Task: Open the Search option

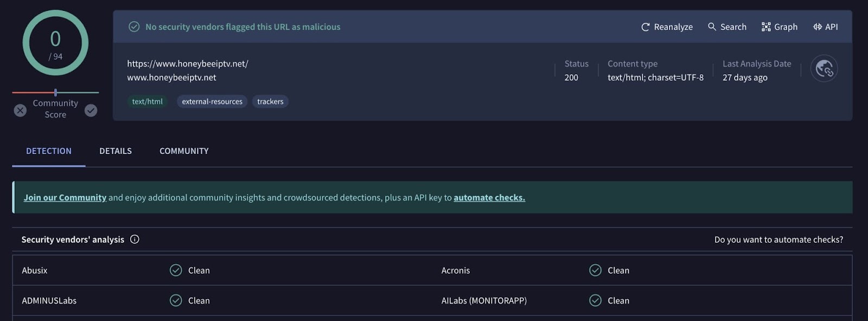Action: pyautogui.click(x=727, y=27)
